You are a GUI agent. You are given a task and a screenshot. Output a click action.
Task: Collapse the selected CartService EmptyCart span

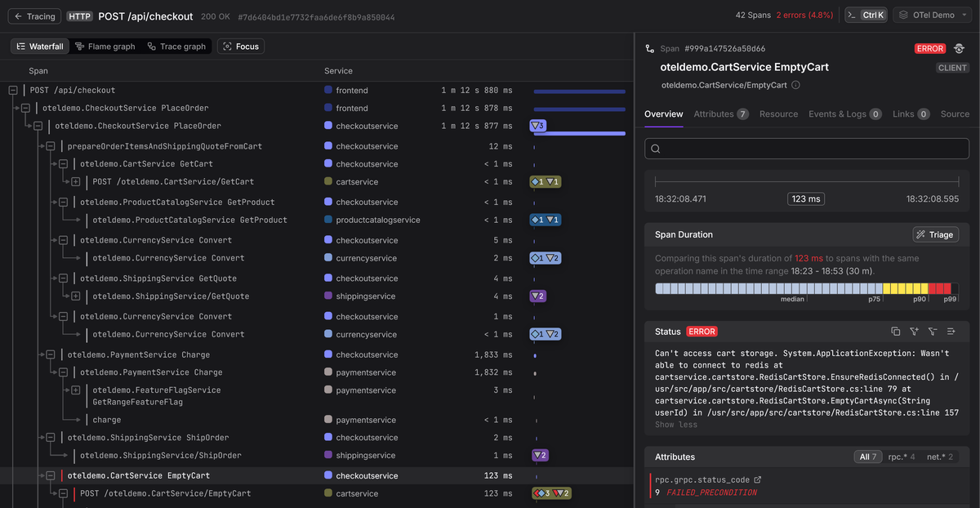51,475
